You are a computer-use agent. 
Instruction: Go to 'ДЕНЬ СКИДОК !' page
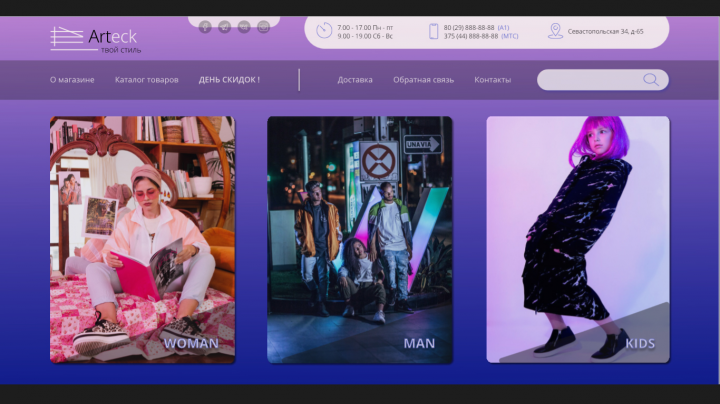click(229, 80)
